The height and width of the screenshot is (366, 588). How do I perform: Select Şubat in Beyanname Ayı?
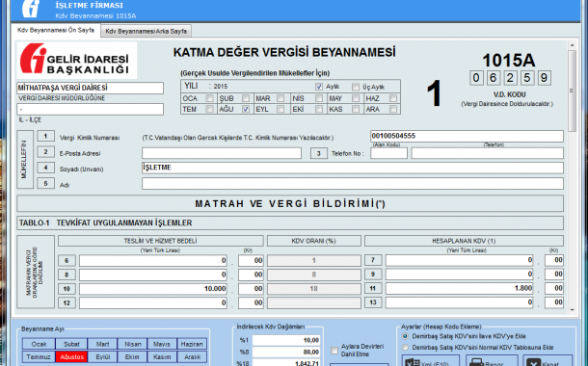(71, 344)
